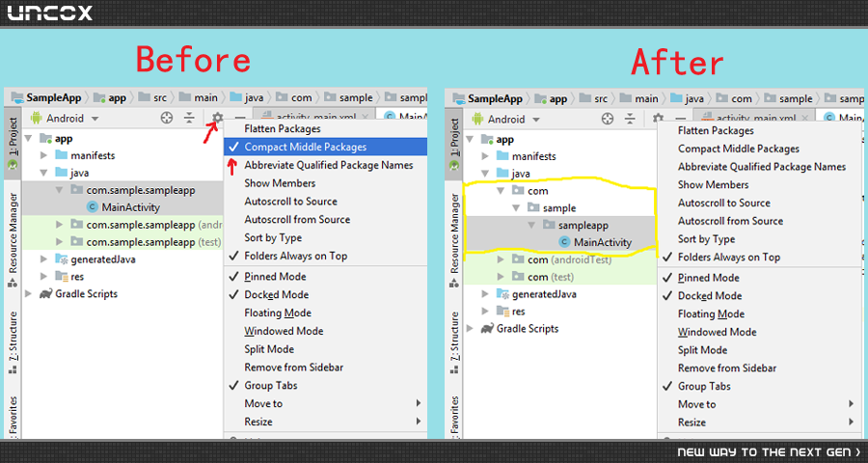
Task: Collapse the sample package in After tree
Action: click(516, 208)
